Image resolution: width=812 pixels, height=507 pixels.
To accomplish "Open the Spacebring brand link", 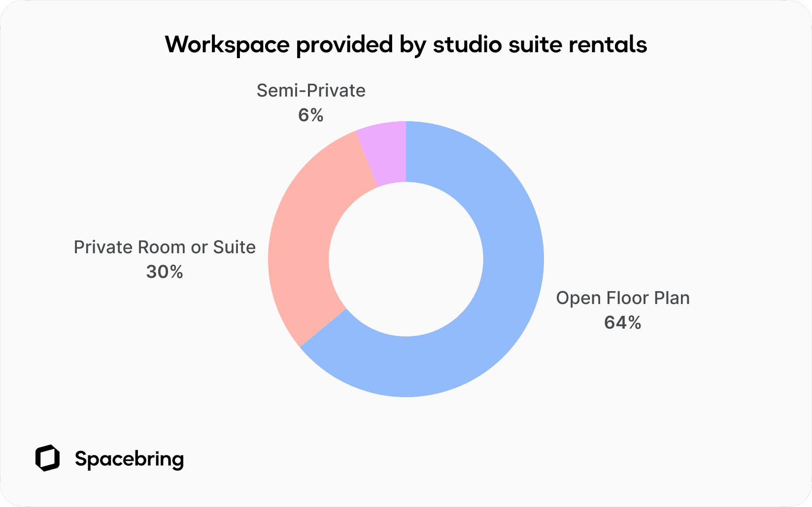I will pos(130,460).
